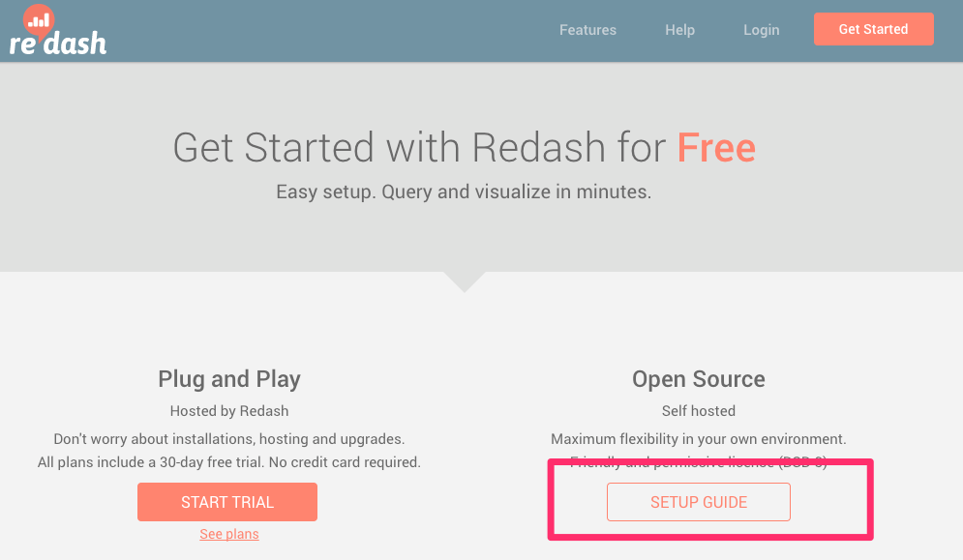This screenshot has width=963, height=560.
Task: Go to the Login page
Action: (x=761, y=29)
